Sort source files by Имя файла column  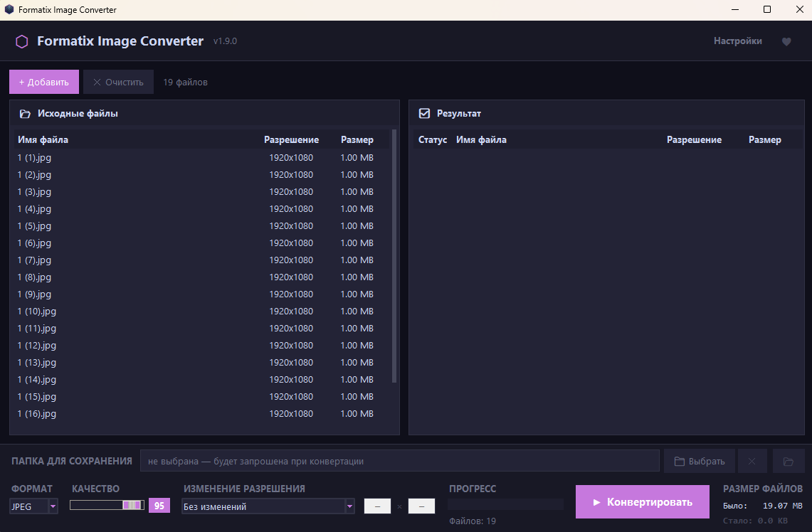[x=43, y=139]
